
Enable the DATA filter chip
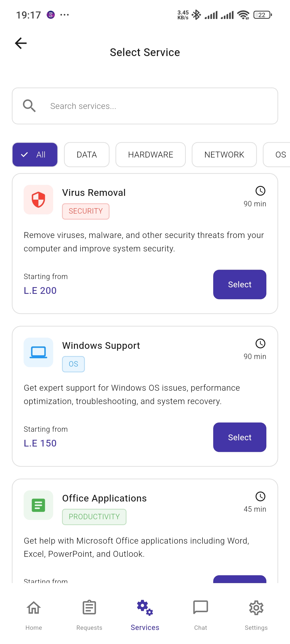tap(87, 155)
